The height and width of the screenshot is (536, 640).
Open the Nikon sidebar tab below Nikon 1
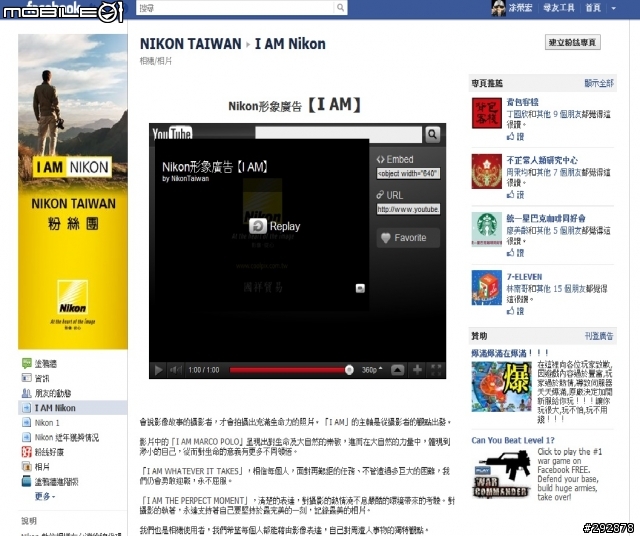(x=60, y=437)
